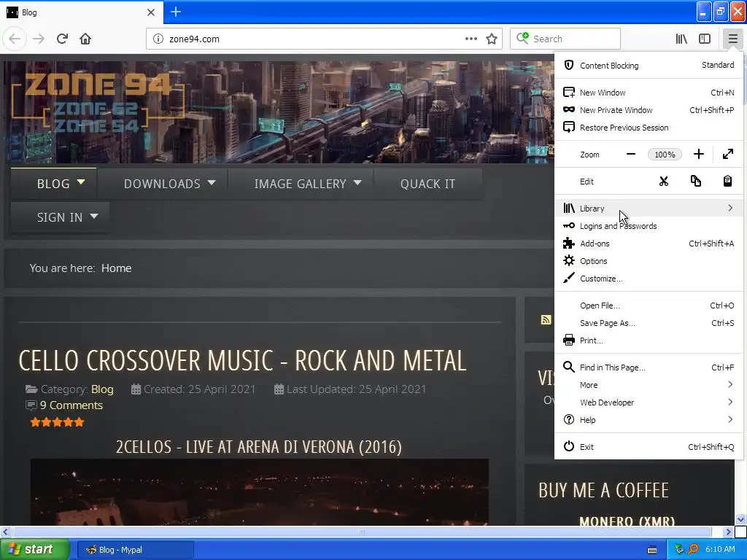Show site information for zone94.com

(158, 39)
